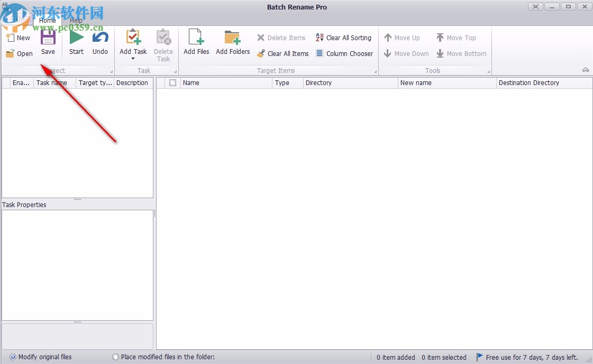Click Move Top in Tools
The height and width of the screenshot is (364, 593).
(x=456, y=38)
